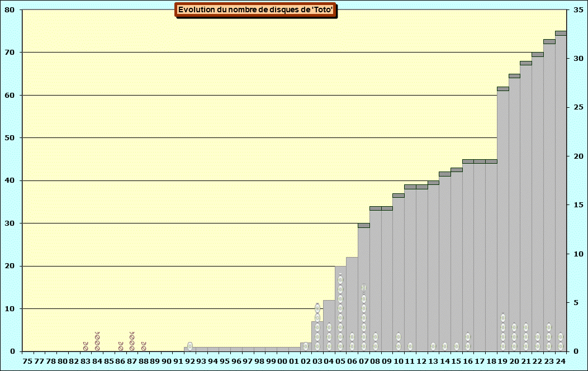Click the CD stack above year 03
This screenshot has height=371, width=588.
[317, 327]
